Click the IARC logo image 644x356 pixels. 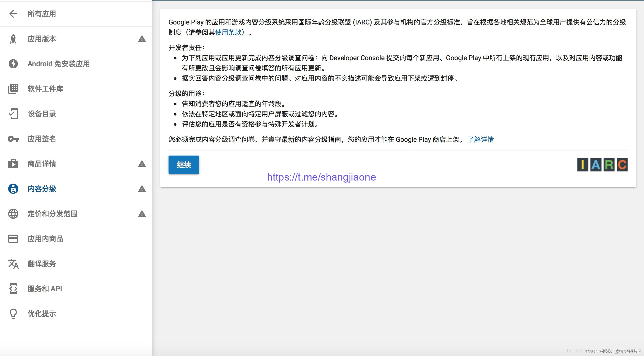[x=602, y=165]
